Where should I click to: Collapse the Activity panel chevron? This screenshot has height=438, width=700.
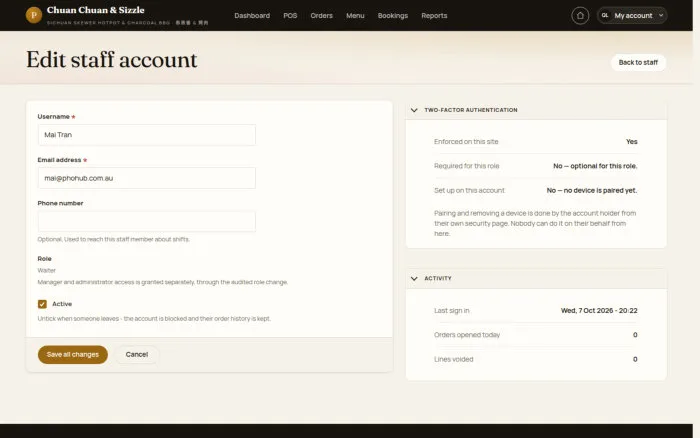click(414, 278)
